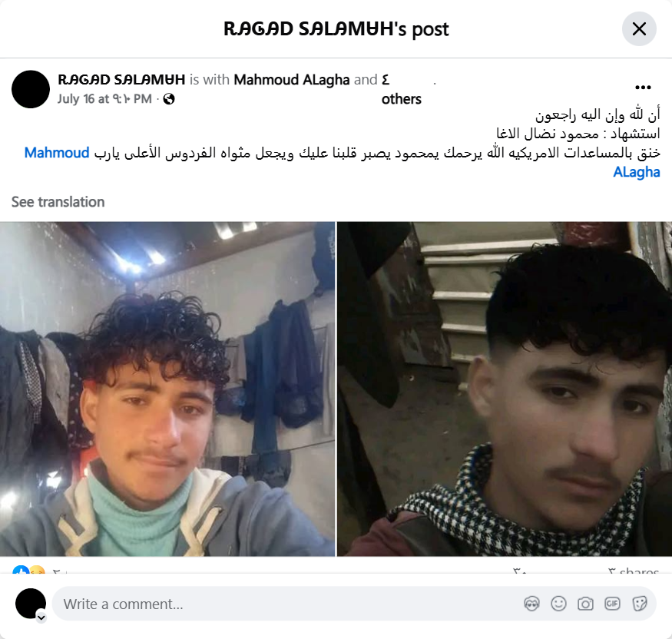Open the emoji picker smiley icon
672x639 pixels.
pos(558,604)
